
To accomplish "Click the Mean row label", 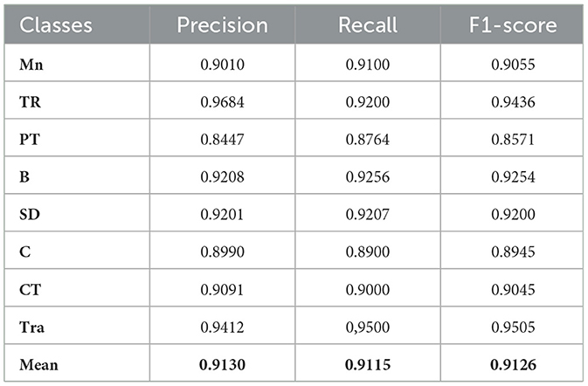I will tap(38, 365).
